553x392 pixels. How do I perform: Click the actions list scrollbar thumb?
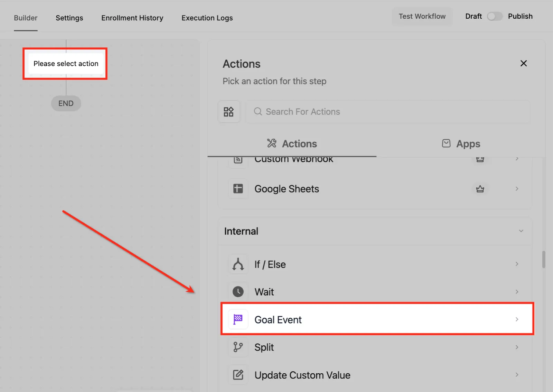pos(544,259)
